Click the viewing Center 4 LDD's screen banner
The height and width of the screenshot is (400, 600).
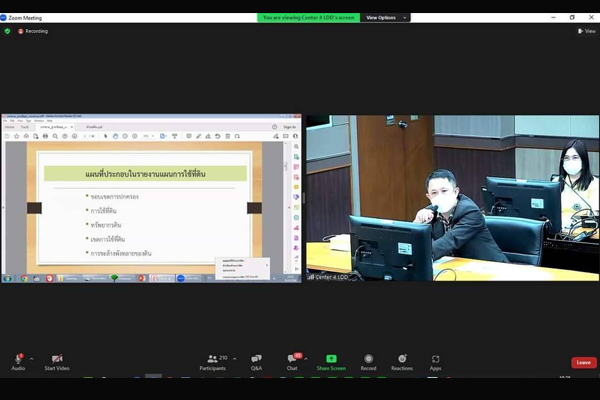(308, 17)
